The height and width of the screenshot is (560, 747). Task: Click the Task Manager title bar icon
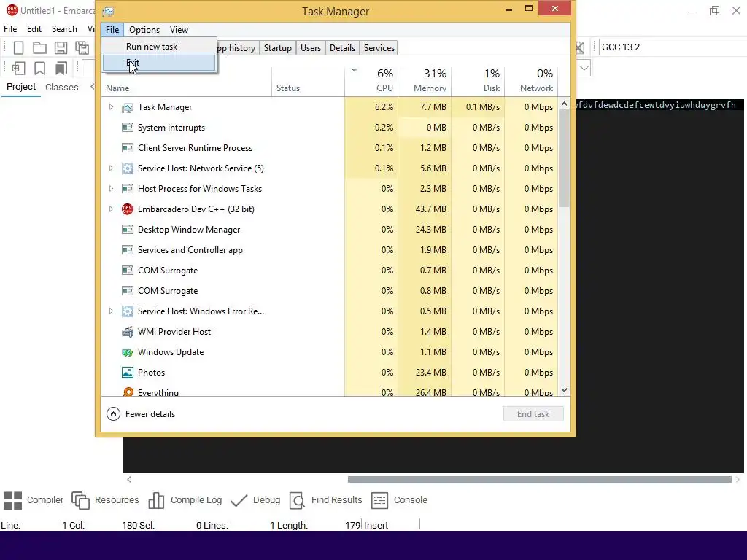coord(109,12)
